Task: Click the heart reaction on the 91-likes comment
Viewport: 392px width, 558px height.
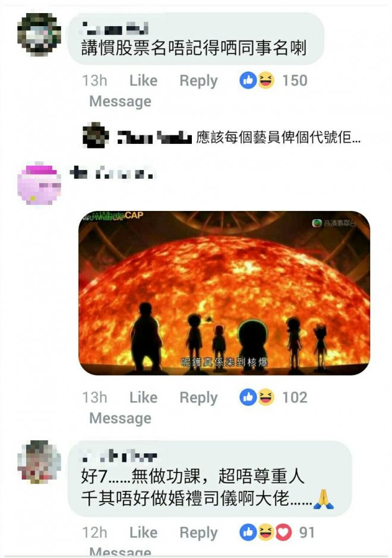Action: pyautogui.click(x=283, y=532)
